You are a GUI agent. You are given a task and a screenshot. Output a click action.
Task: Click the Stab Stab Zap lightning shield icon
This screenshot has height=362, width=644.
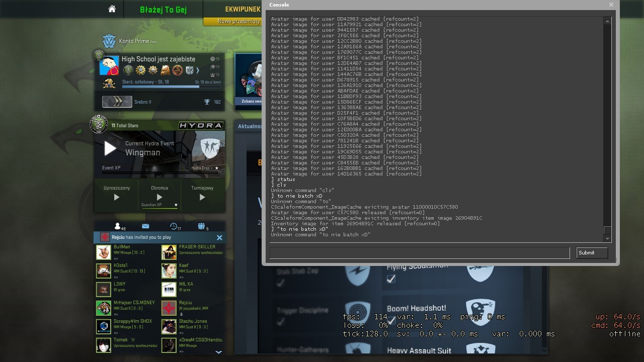358,276
